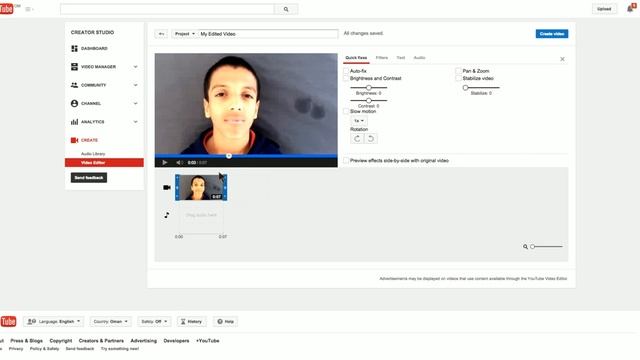Screen dimensions: 640x360
Task: Click the Upload button at top right
Action: (604, 9)
